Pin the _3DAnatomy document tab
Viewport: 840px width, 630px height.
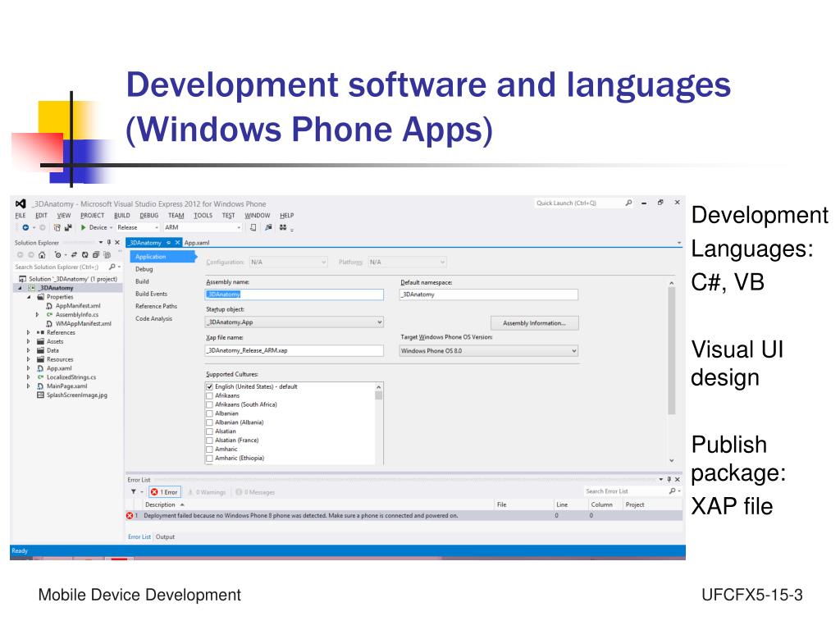168,243
